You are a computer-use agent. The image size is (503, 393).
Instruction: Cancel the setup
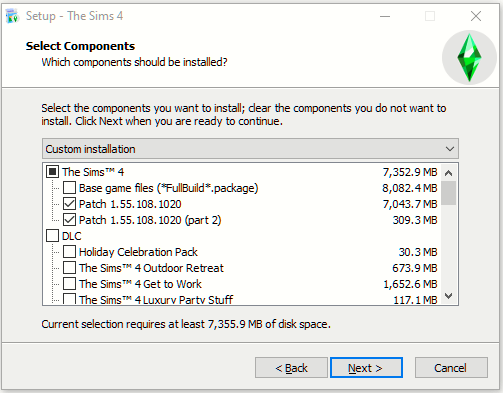[451, 368]
